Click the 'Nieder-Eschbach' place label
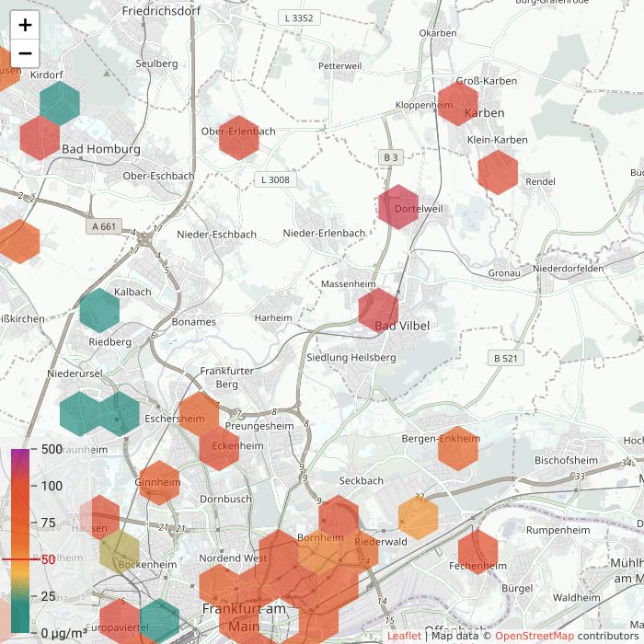Image resolution: width=644 pixels, height=644 pixels. coord(216,235)
